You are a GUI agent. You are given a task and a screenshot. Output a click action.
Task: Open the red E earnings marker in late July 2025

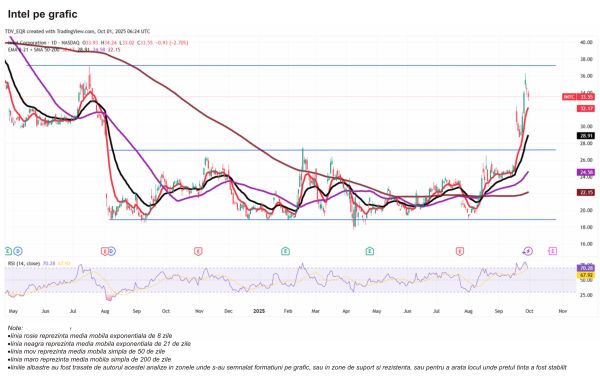tap(460, 251)
